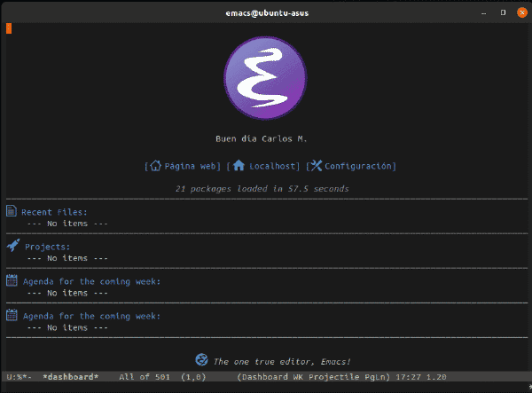The image size is (532, 393).
Task: Click the outlined home icon beside Página web
Action: (x=155, y=166)
